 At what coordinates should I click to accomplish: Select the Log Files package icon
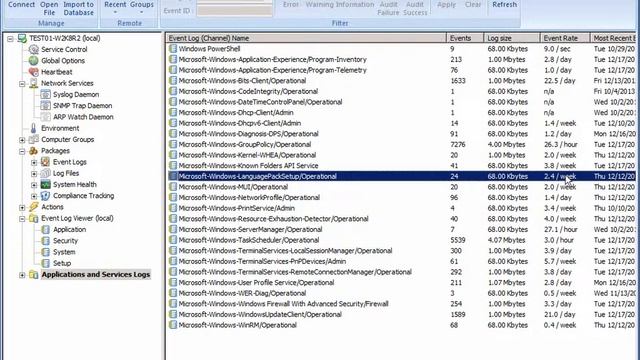(x=45, y=173)
